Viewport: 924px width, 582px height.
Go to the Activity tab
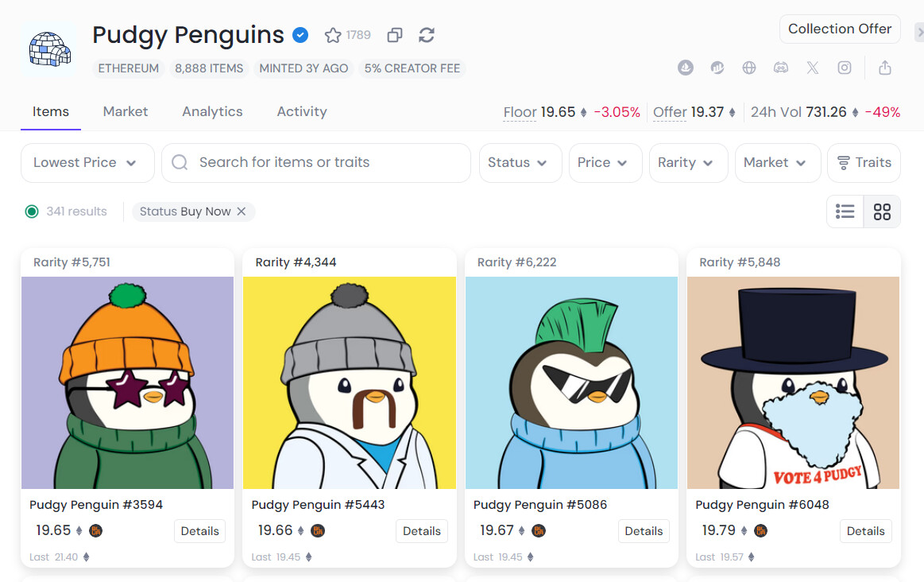click(x=302, y=111)
